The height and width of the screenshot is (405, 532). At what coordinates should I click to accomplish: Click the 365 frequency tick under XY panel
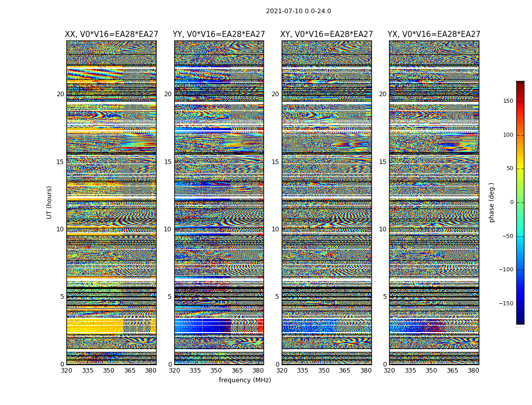345,371
